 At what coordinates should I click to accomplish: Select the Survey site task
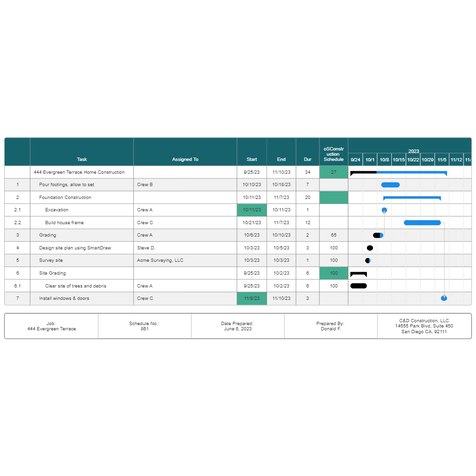82,260
